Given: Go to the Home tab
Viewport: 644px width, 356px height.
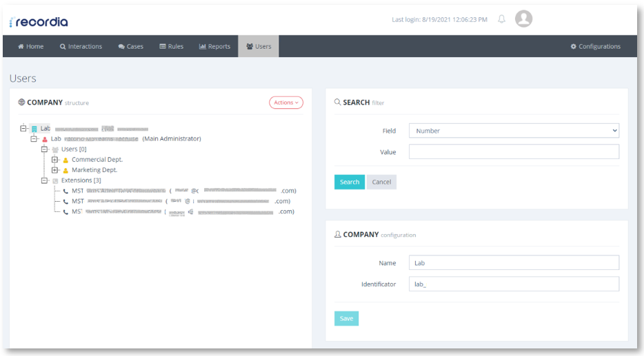Looking at the screenshot, I should click(31, 46).
